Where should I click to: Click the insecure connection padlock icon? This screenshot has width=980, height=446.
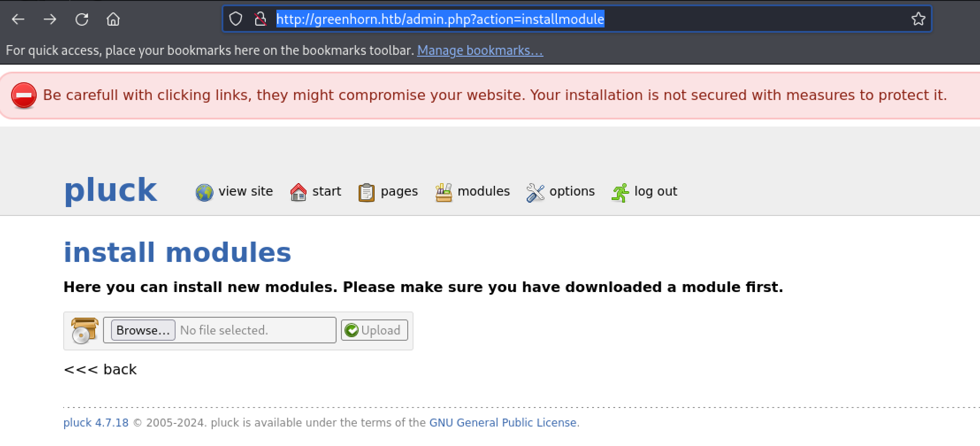pos(260,19)
